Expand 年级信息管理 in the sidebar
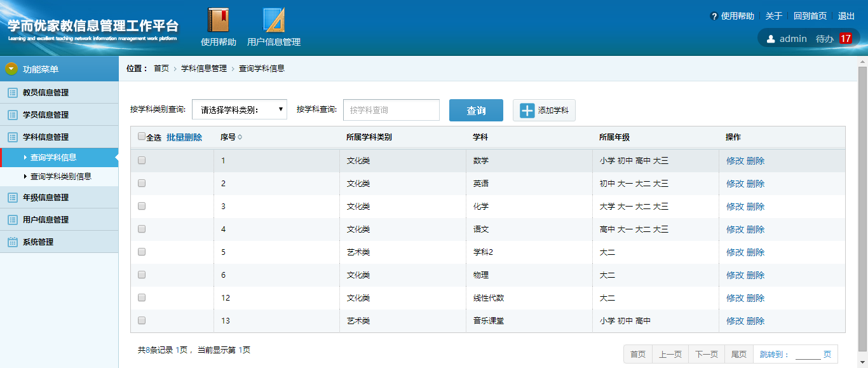The width and height of the screenshot is (868, 368). click(46, 198)
